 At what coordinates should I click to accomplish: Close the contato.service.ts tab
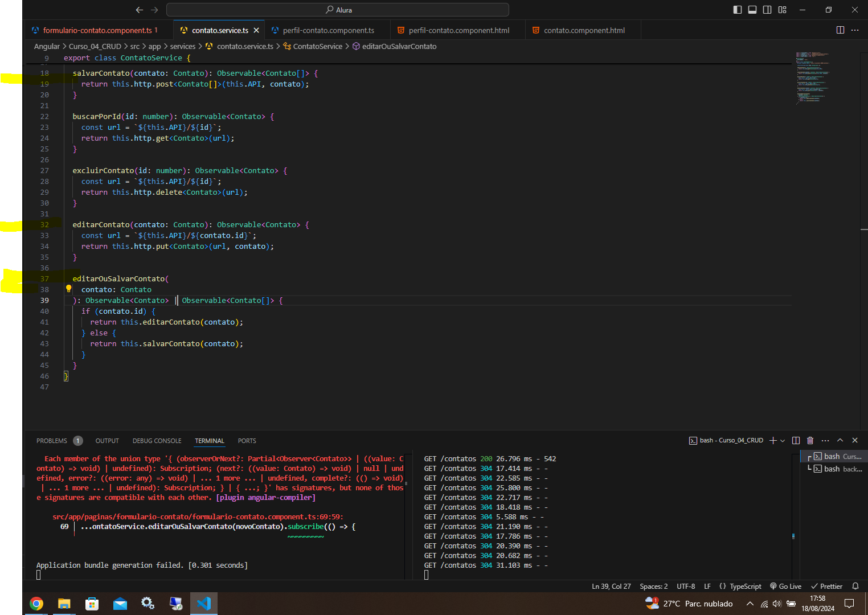click(256, 30)
